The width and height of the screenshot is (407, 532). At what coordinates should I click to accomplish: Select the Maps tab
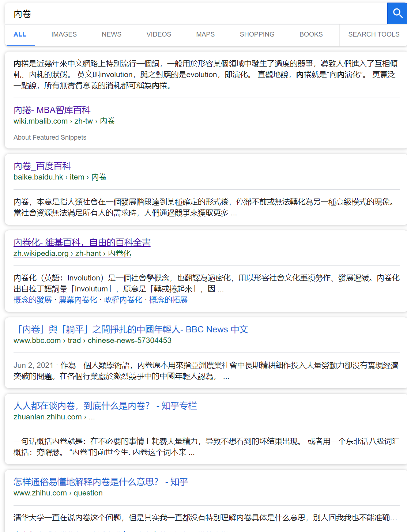tap(205, 34)
